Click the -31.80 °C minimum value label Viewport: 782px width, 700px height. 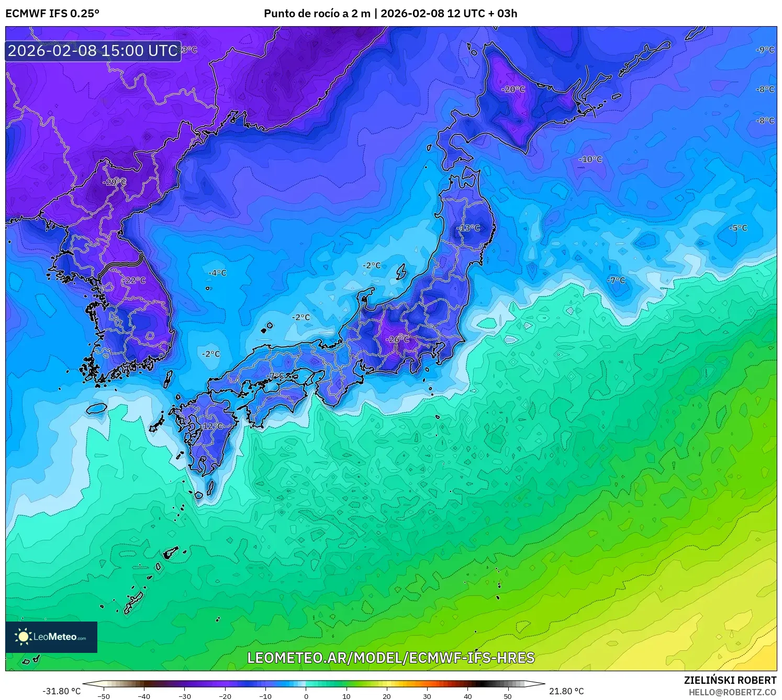61,690
